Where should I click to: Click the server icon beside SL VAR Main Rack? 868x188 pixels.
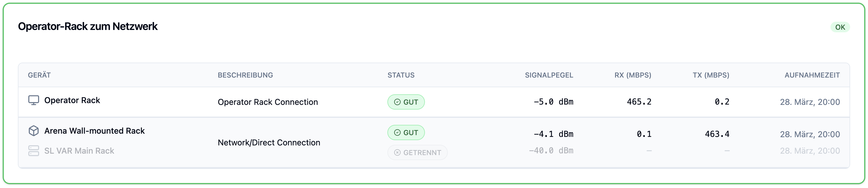tap(33, 150)
